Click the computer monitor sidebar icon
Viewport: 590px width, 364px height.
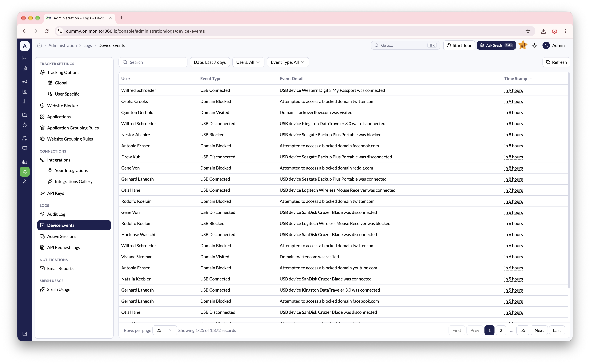tap(25, 148)
